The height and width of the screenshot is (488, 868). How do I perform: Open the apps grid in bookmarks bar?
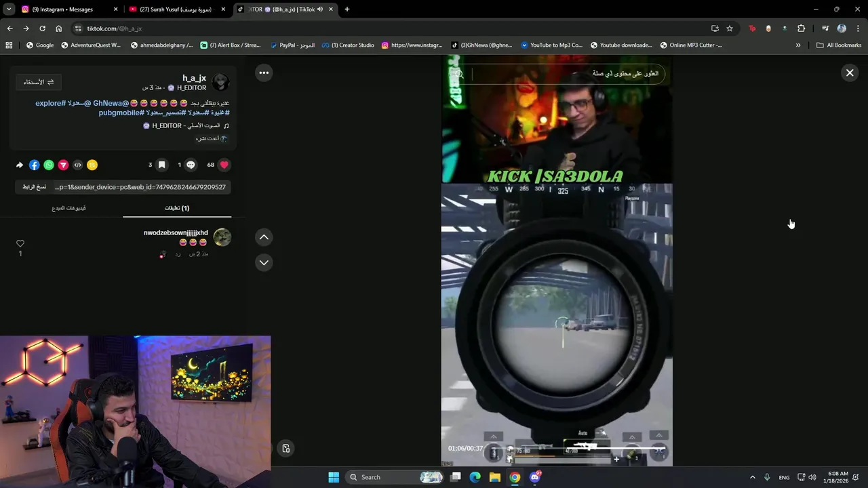[x=9, y=45]
